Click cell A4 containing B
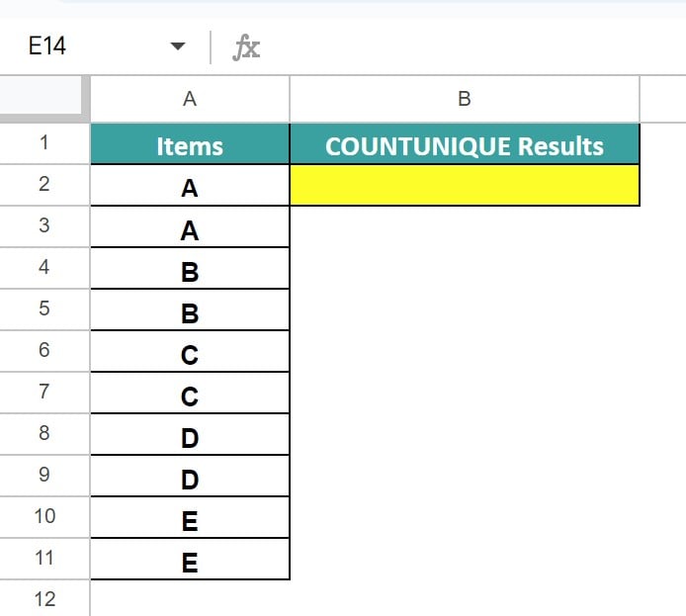The image size is (686, 616). coord(190,268)
